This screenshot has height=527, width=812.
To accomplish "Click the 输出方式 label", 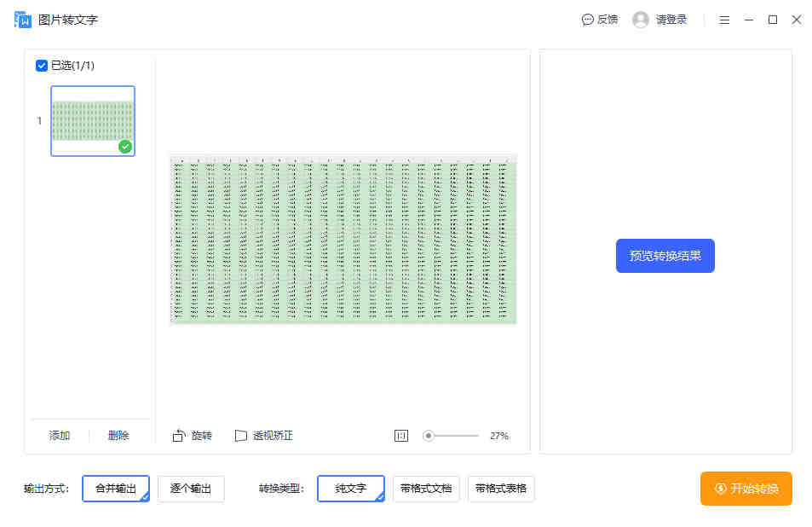I will coord(46,489).
